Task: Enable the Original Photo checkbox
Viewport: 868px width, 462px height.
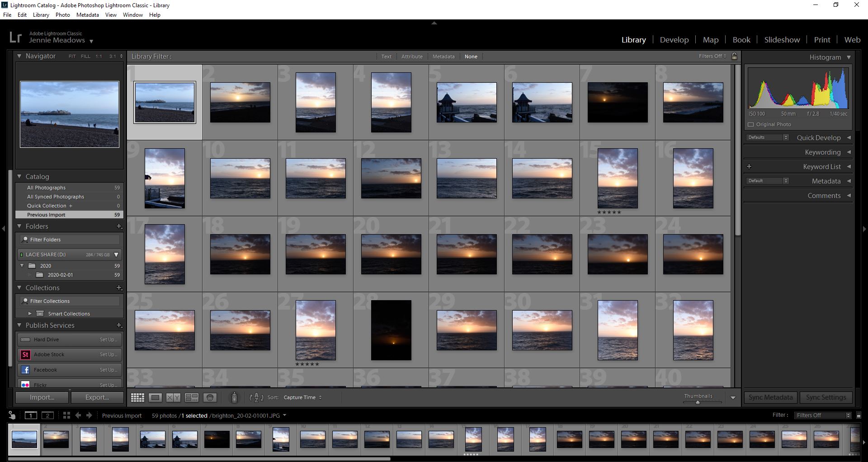Action: point(752,124)
